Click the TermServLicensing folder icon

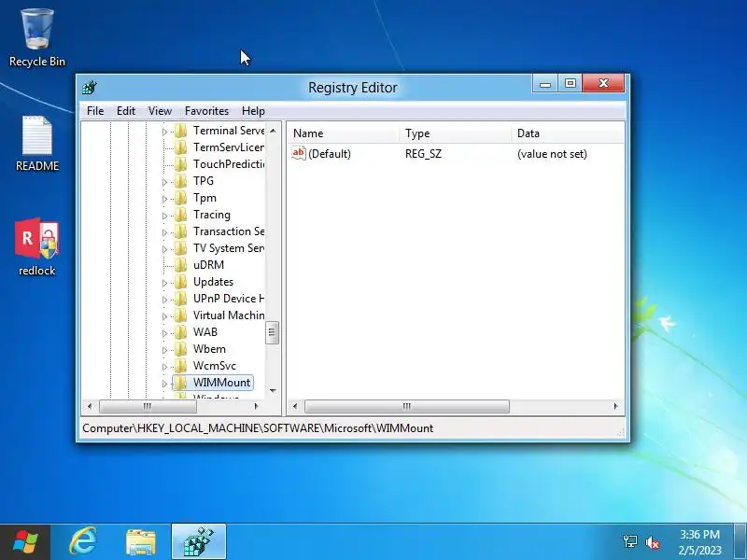point(180,147)
